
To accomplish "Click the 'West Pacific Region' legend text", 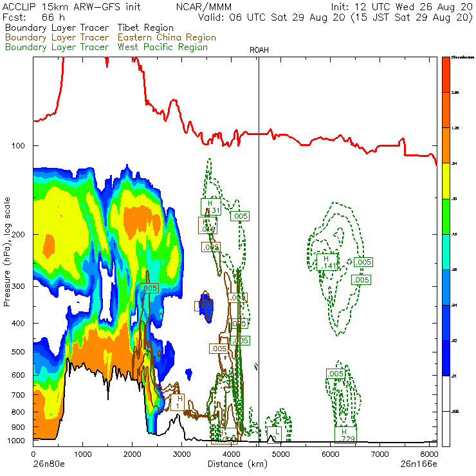I will (x=163, y=48).
